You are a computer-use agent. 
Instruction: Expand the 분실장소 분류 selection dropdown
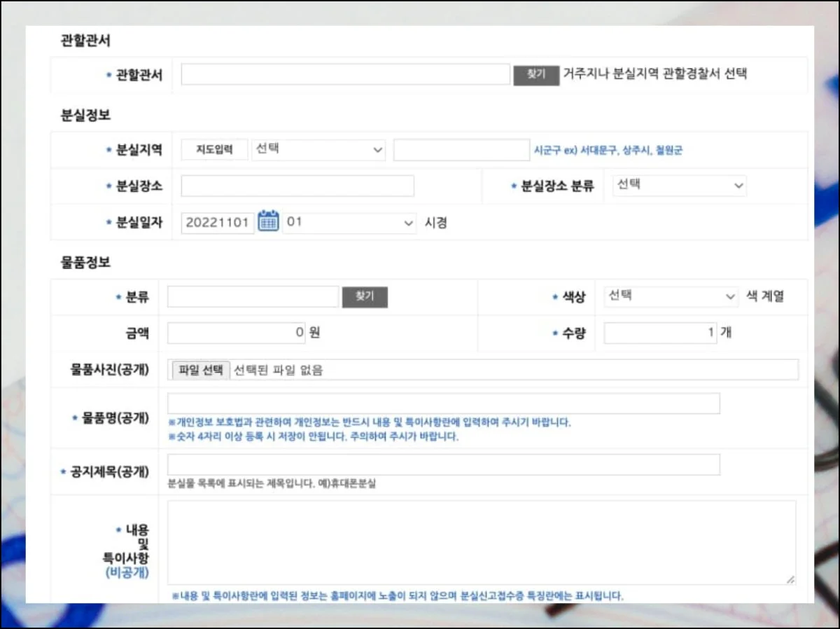click(679, 185)
